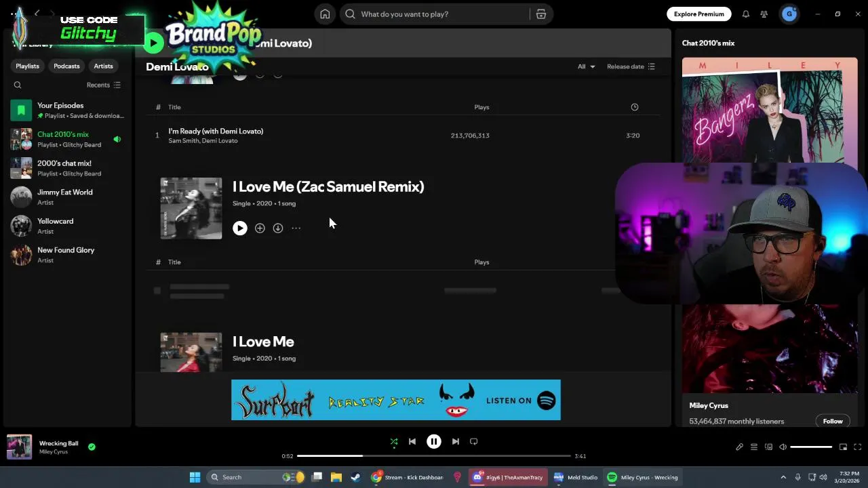This screenshot has width=868, height=488.
Task: Click the I Love Me single cover art
Action: pyautogui.click(x=191, y=352)
